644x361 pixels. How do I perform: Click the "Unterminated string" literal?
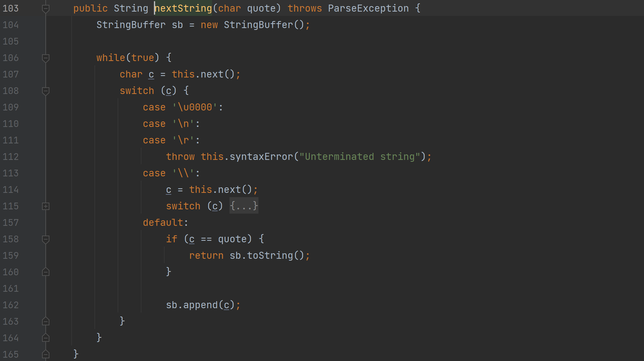tap(360, 157)
